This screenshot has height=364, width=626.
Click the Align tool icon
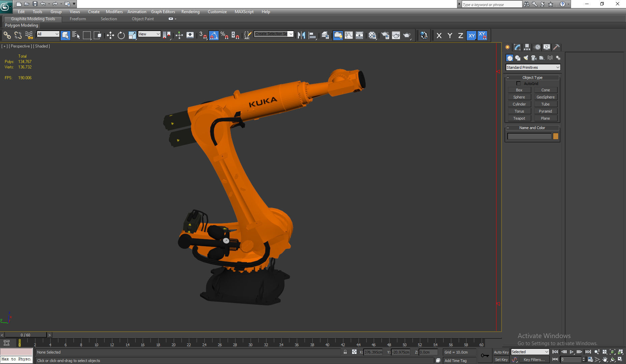click(313, 35)
